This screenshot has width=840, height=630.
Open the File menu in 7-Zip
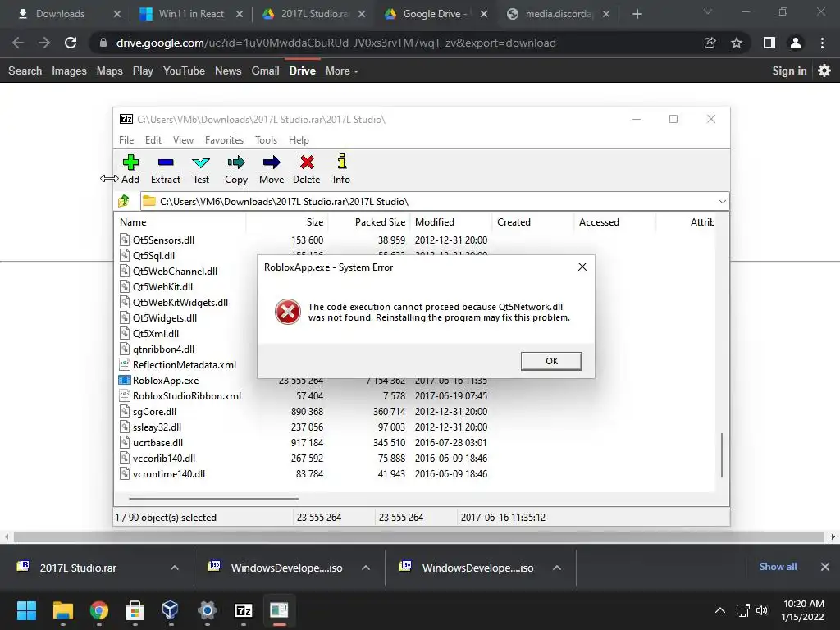[x=126, y=139]
